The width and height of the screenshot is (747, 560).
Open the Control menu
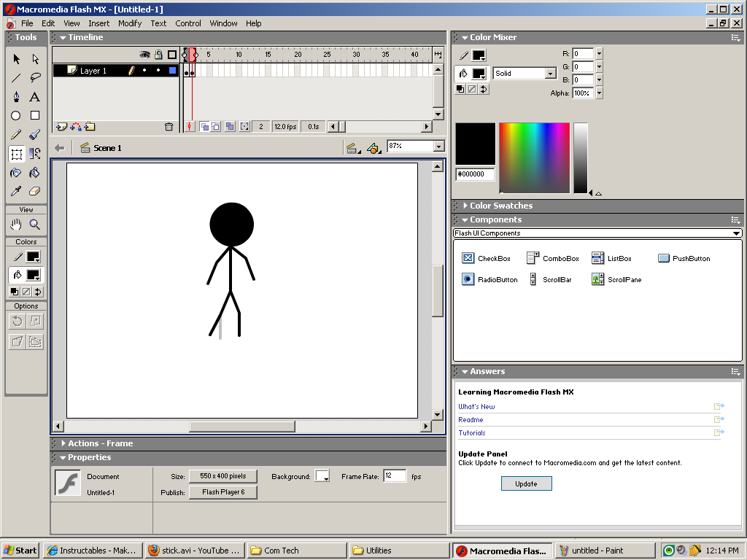pos(188,23)
